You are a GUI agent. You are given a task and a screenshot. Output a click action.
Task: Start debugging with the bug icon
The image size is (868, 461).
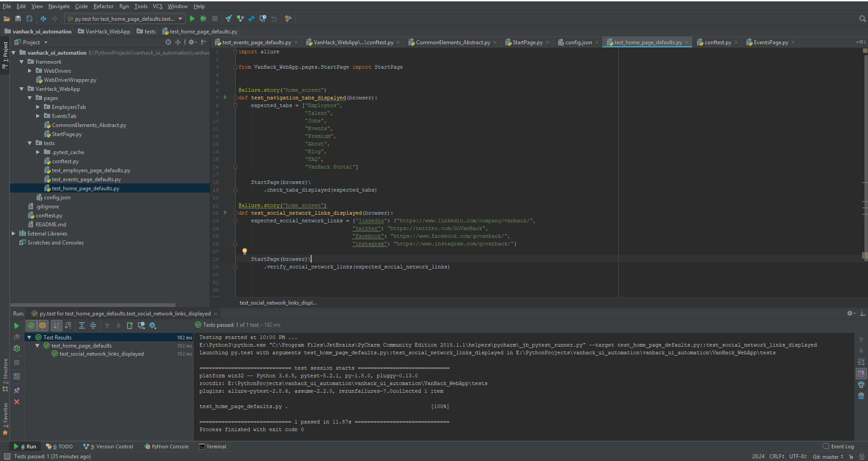tap(203, 19)
